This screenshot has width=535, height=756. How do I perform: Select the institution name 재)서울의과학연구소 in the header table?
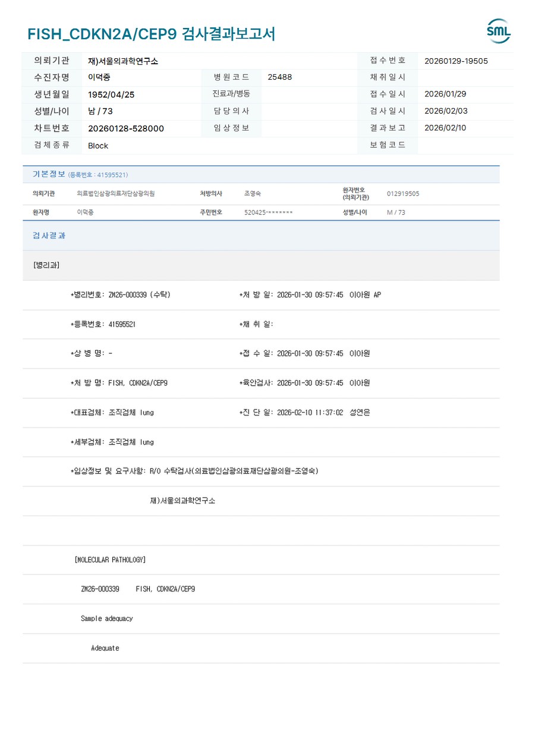coord(123,61)
